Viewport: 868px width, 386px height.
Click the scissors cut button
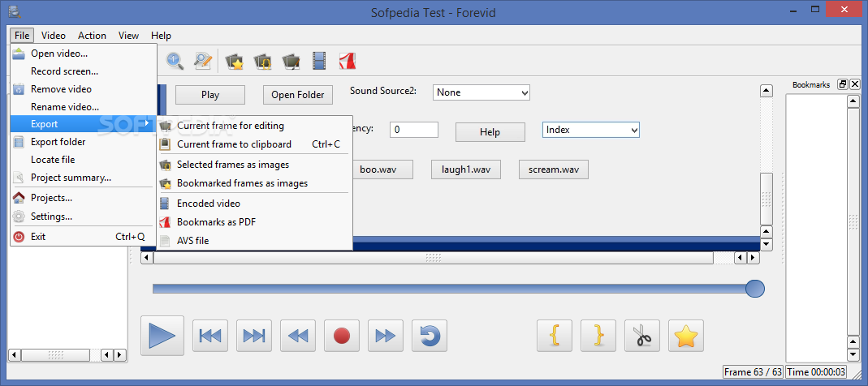tap(642, 336)
